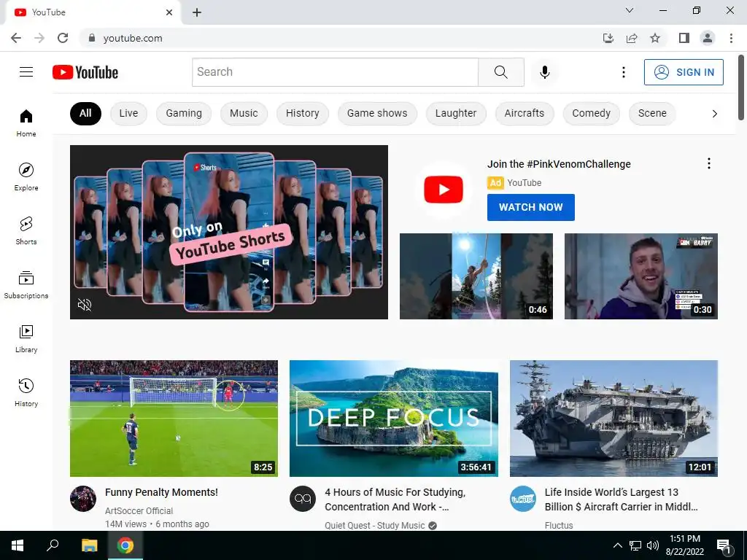Reload the page

[63, 38]
